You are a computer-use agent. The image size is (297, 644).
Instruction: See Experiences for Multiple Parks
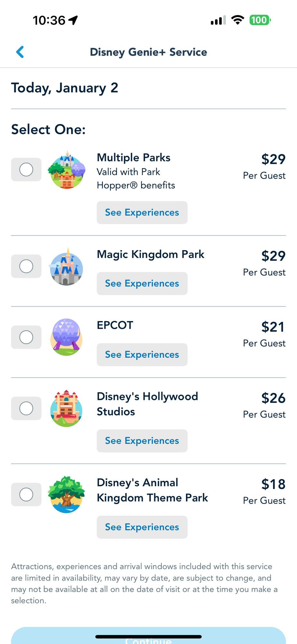click(x=142, y=213)
